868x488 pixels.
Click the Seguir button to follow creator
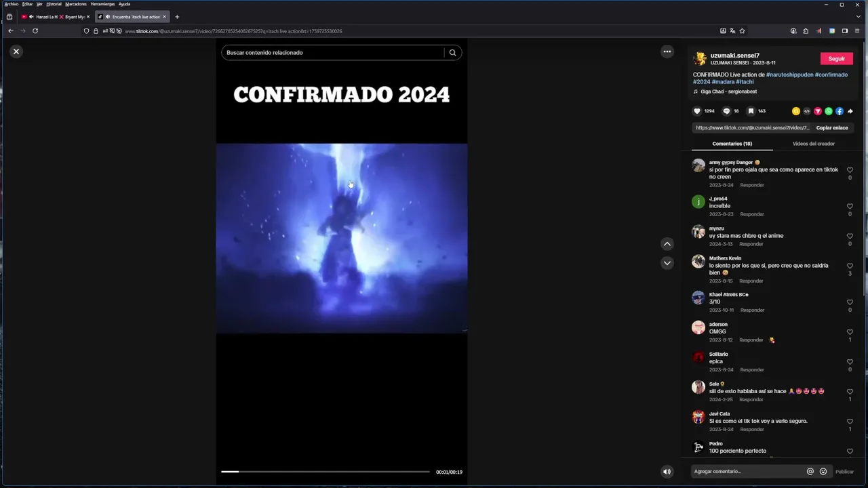click(x=837, y=59)
